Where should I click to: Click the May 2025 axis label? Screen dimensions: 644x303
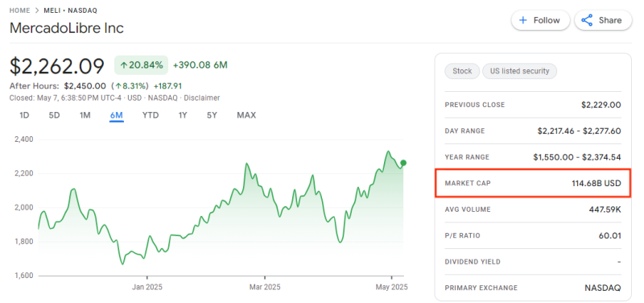click(392, 287)
